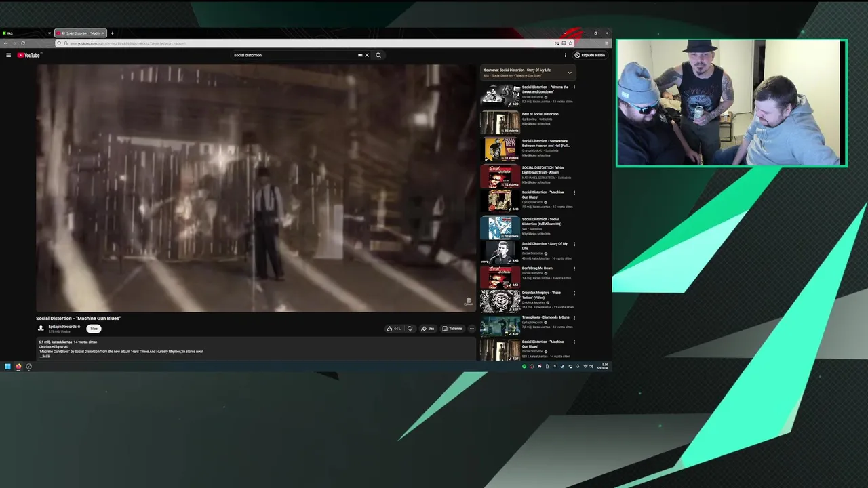868x488 pixels.
Task: Open the keyboard icon in the search box
Action: point(360,55)
